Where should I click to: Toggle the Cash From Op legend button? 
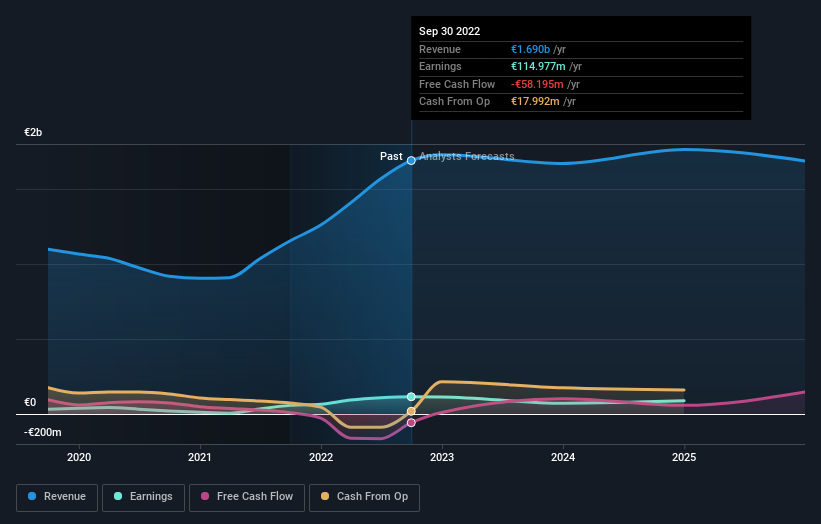coord(364,497)
